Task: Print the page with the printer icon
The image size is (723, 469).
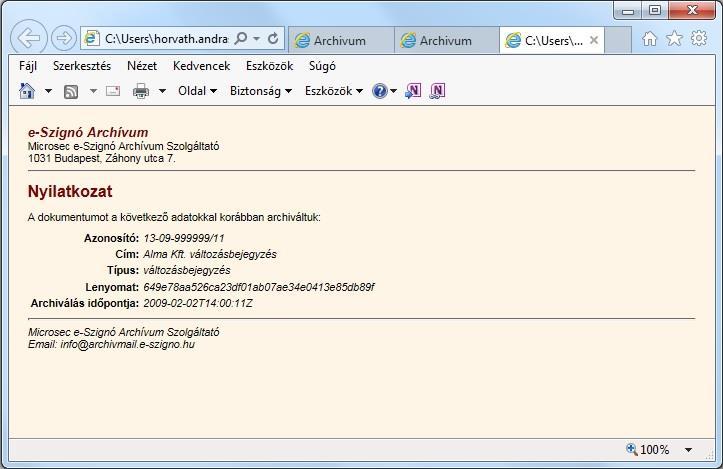Action: click(x=141, y=91)
